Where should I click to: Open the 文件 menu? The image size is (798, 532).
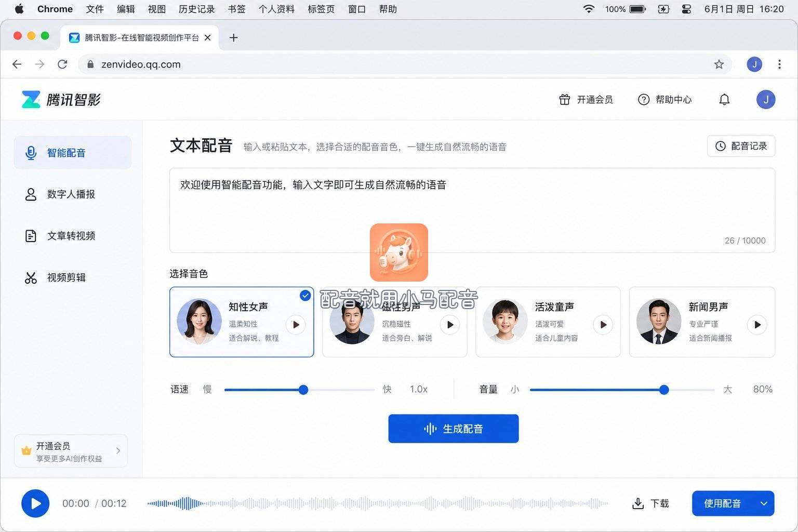click(95, 9)
